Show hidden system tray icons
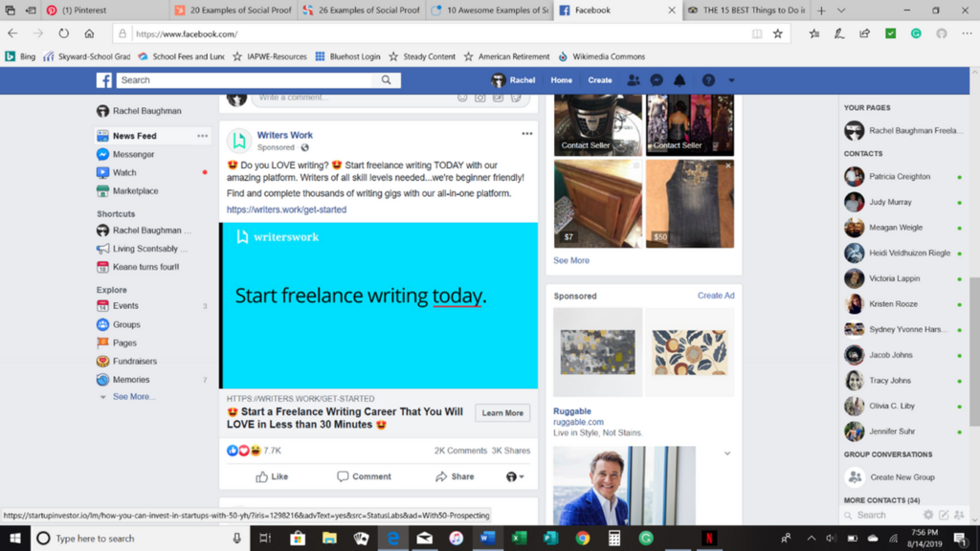 pos(812,538)
